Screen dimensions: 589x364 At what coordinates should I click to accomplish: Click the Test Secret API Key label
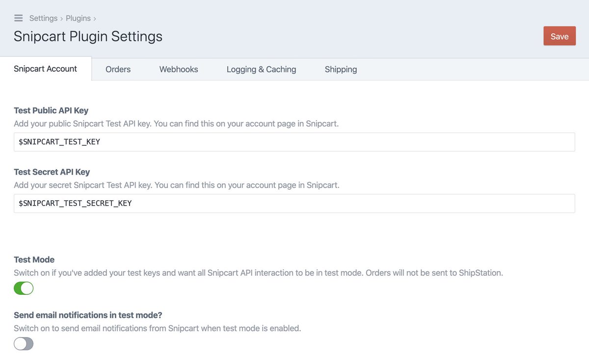click(x=52, y=172)
